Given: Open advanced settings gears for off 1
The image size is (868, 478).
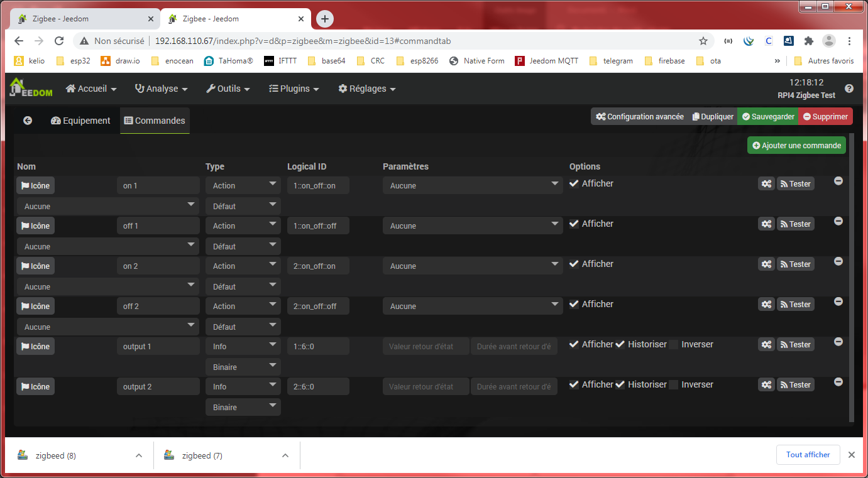Looking at the screenshot, I should point(766,224).
